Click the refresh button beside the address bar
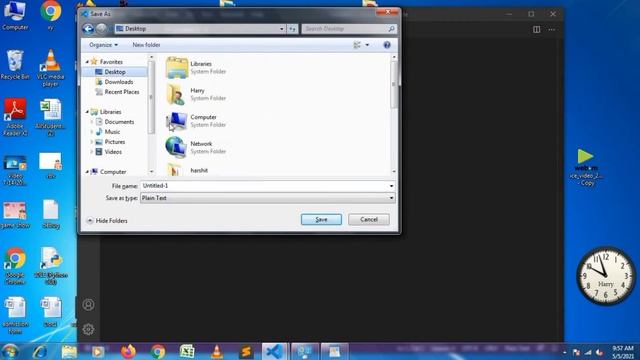This screenshot has height=360, width=640. (x=292, y=29)
